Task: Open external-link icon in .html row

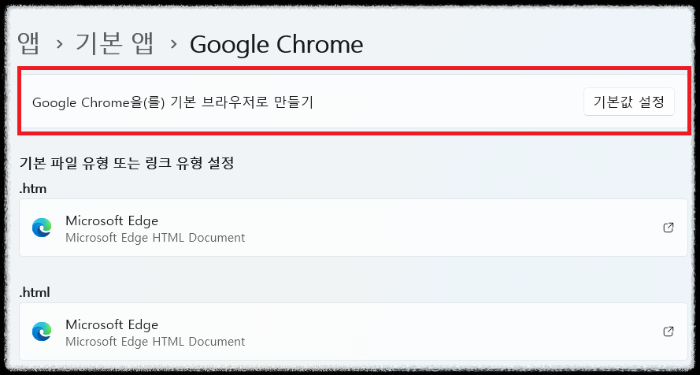Action: [x=668, y=332]
